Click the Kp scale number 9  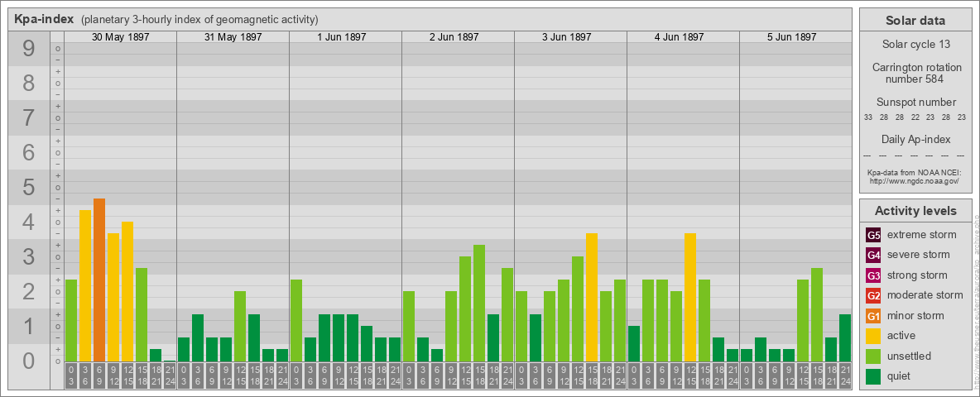click(29, 49)
